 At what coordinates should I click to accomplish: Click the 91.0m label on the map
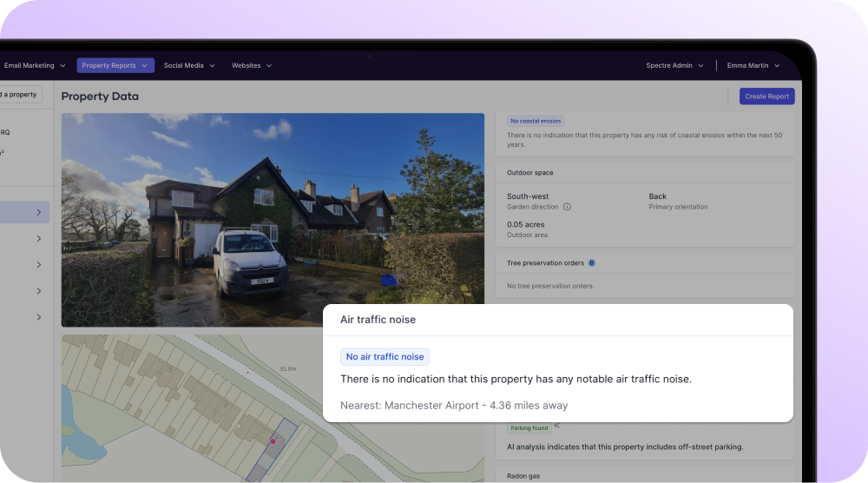click(x=288, y=368)
